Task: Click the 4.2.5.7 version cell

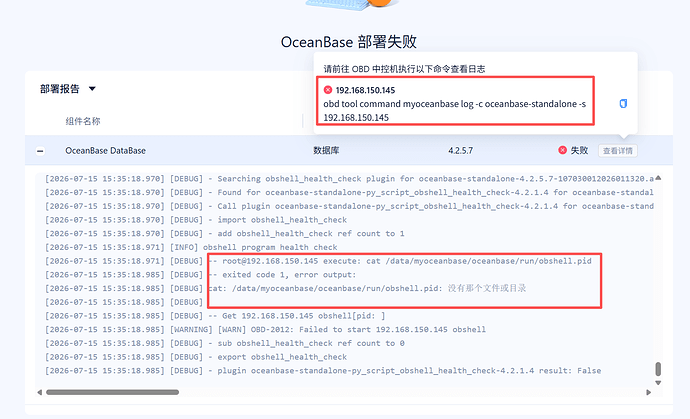Action: coord(460,151)
